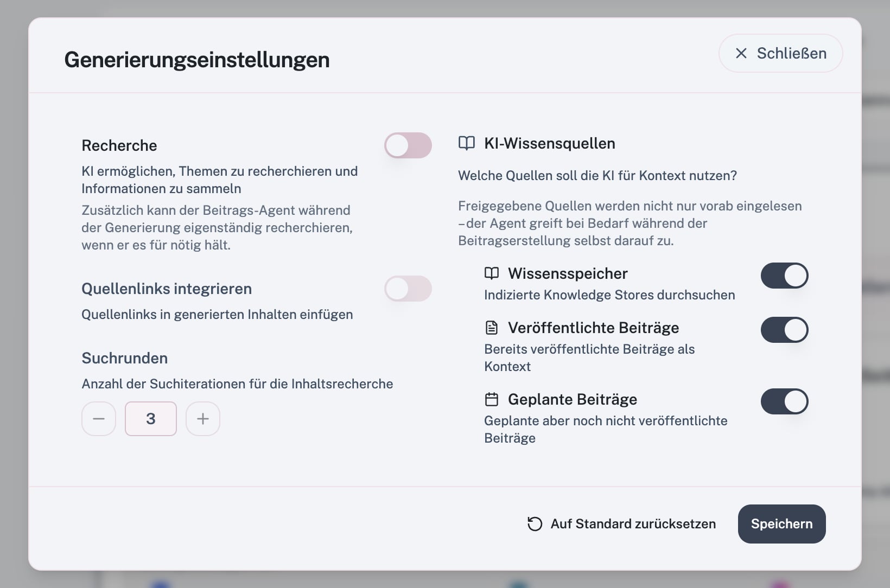The height and width of the screenshot is (588, 890).
Task: Click text 'Bereits veröffentlichte Beiträge als Kontext'
Action: pyautogui.click(x=589, y=358)
